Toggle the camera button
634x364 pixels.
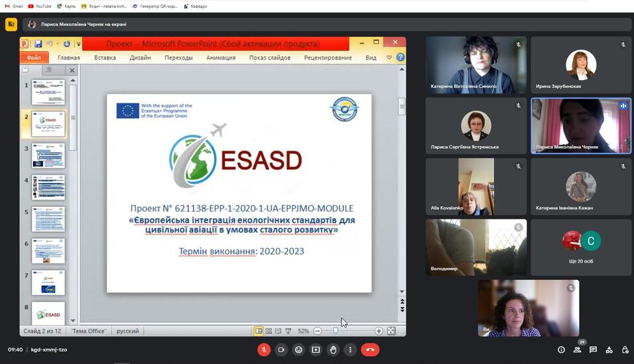coord(281,349)
